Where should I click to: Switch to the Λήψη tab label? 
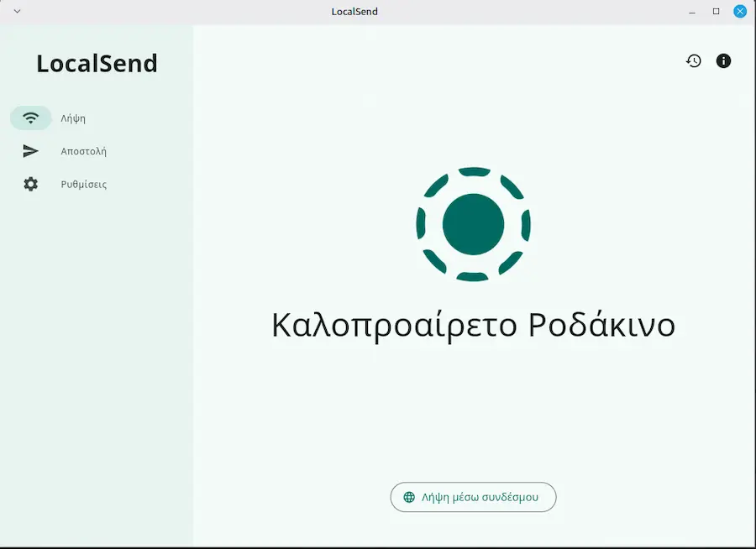[x=73, y=118]
